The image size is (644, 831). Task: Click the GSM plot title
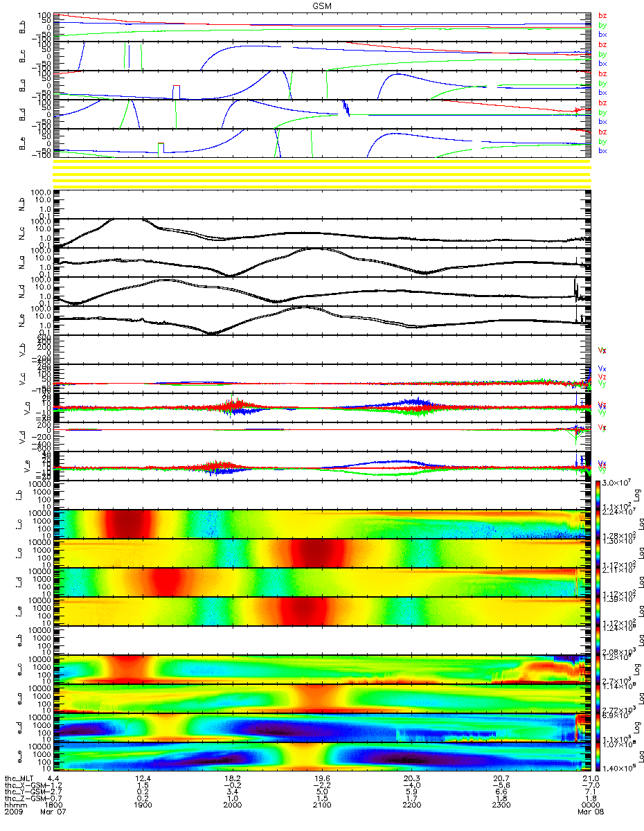322,6
